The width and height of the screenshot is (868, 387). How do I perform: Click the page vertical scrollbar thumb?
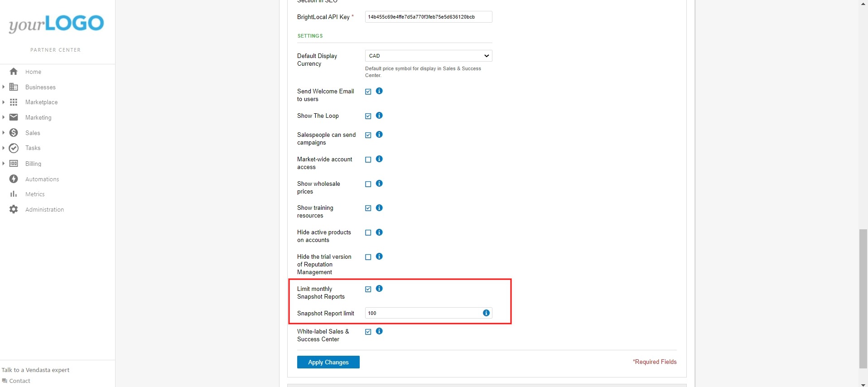coord(863,299)
